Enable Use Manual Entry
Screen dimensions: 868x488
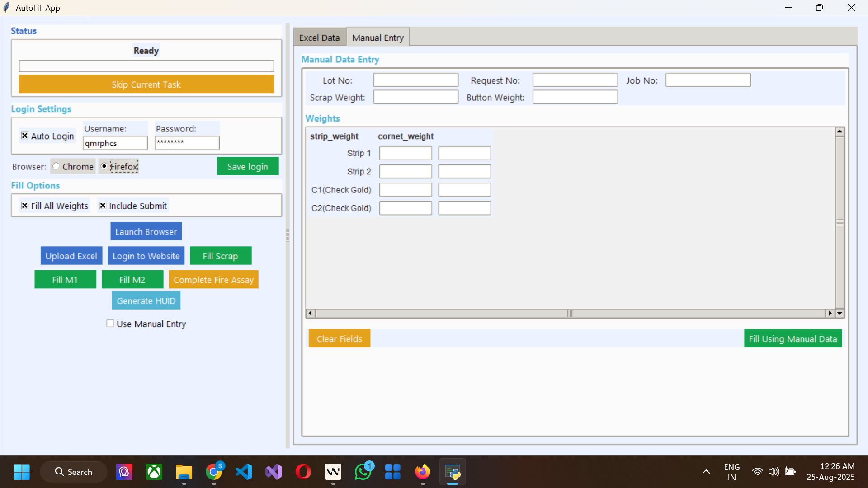click(x=110, y=324)
